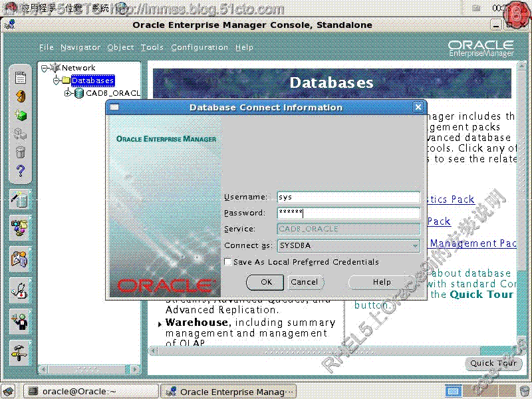
Task: Click the disabled Service field CADB_ORACLE
Action: (348, 229)
